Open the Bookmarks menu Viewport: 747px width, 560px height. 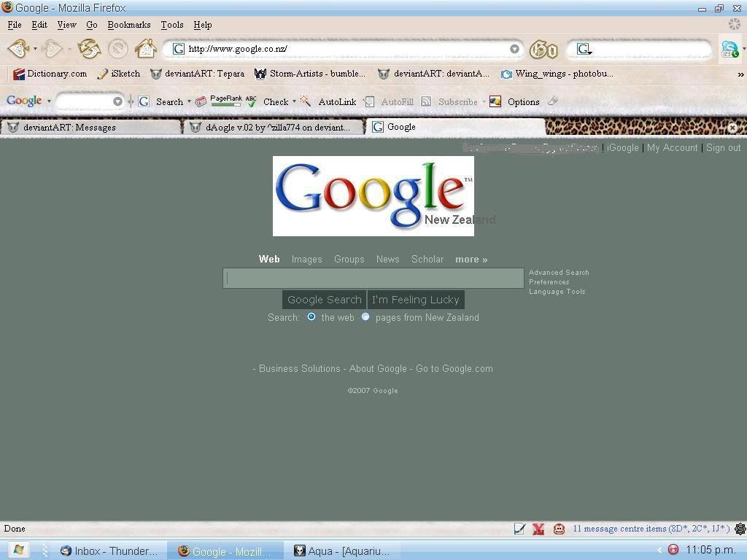pyautogui.click(x=128, y=25)
